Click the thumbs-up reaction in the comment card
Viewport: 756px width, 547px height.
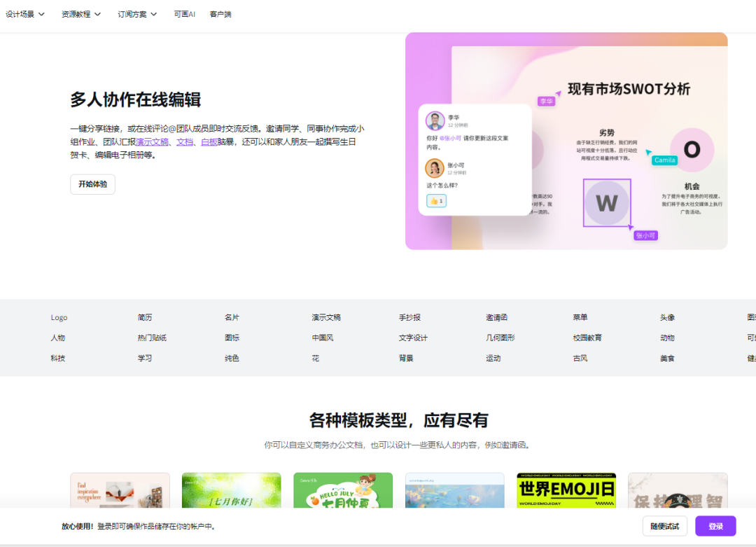click(x=436, y=201)
